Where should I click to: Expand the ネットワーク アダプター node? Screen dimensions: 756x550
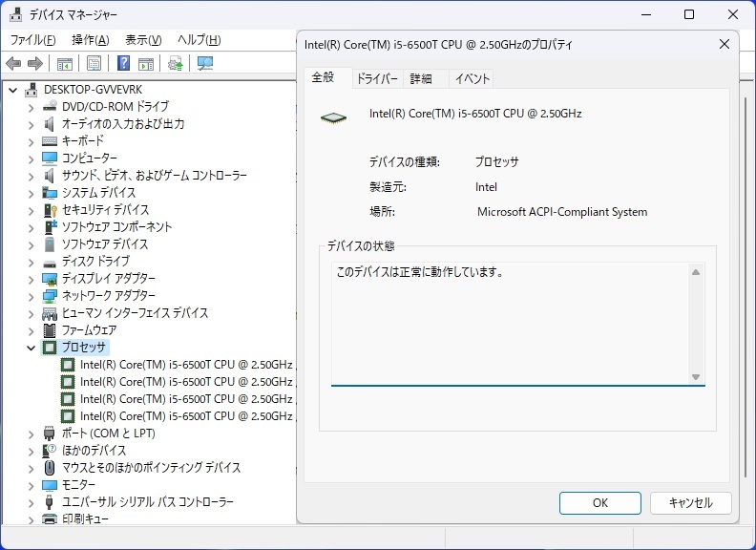pos(31,296)
